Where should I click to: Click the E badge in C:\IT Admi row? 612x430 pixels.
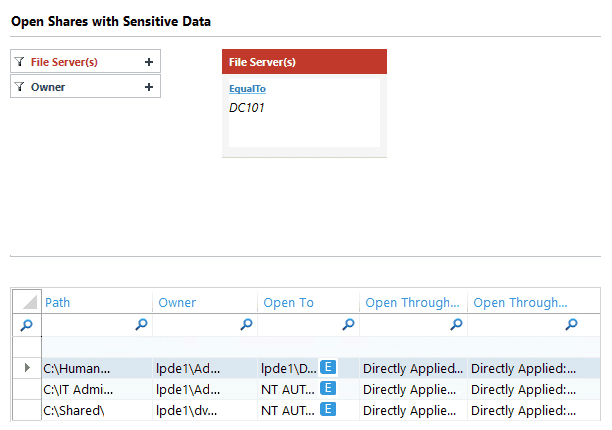click(328, 388)
